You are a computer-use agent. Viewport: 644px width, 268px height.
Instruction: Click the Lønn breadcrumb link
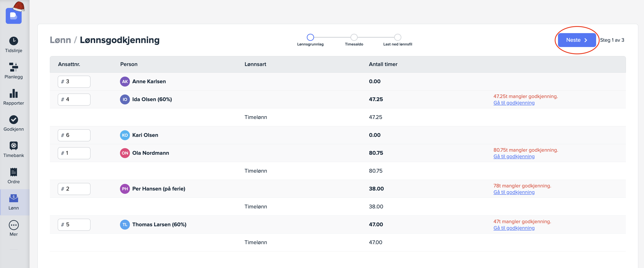tap(60, 40)
